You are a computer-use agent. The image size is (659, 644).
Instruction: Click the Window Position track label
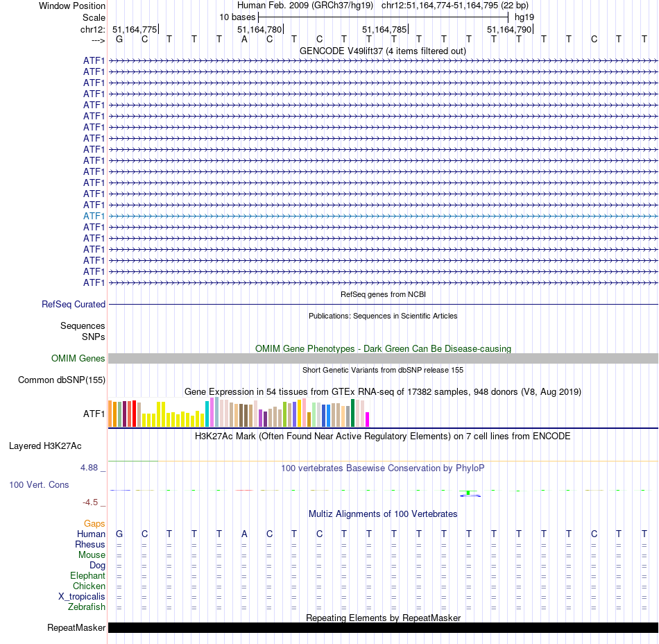(72, 6)
